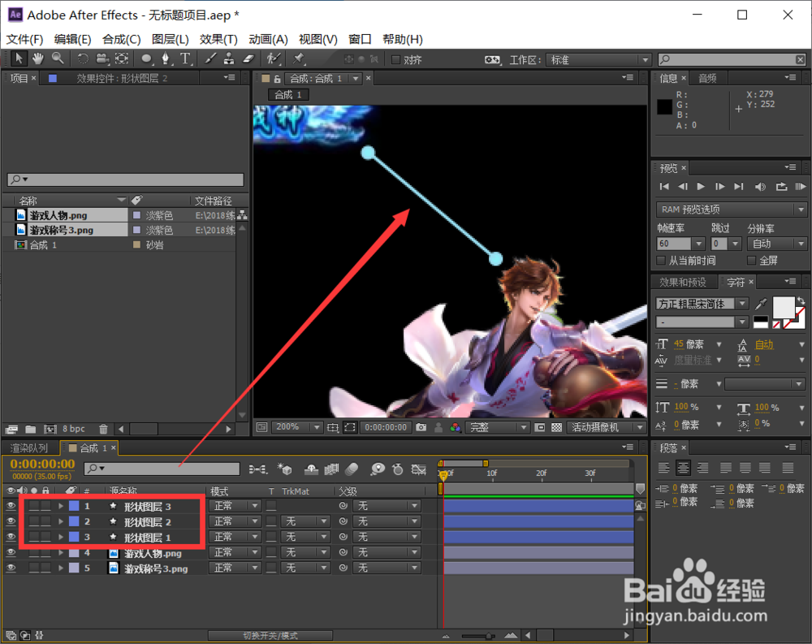Select center align text in Paragraph panel
This screenshot has width=812, height=644.
(x=683, y=468)
